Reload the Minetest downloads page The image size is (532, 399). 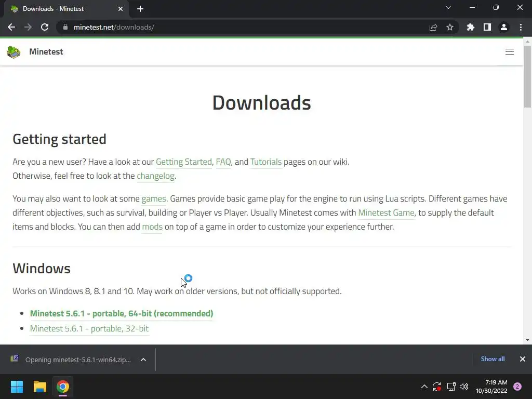tap(45, 27)
